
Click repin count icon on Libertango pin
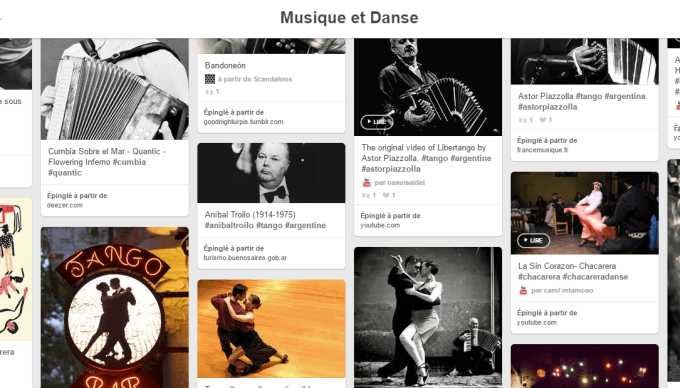[366, 195]
